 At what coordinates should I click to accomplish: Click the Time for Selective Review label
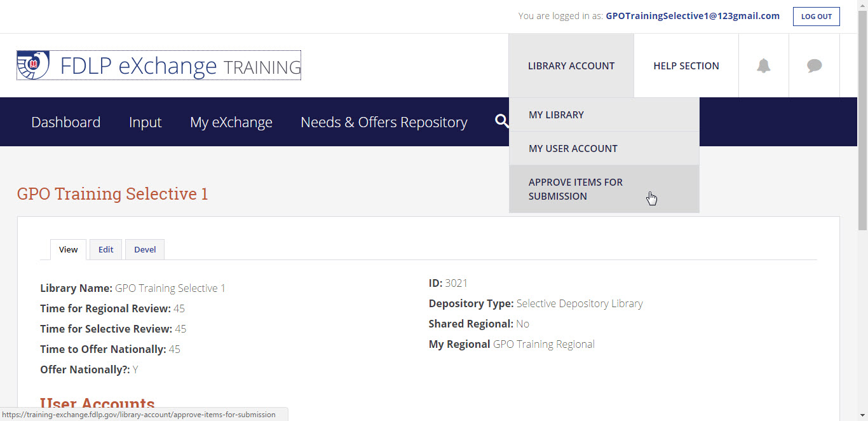[106, 329]
